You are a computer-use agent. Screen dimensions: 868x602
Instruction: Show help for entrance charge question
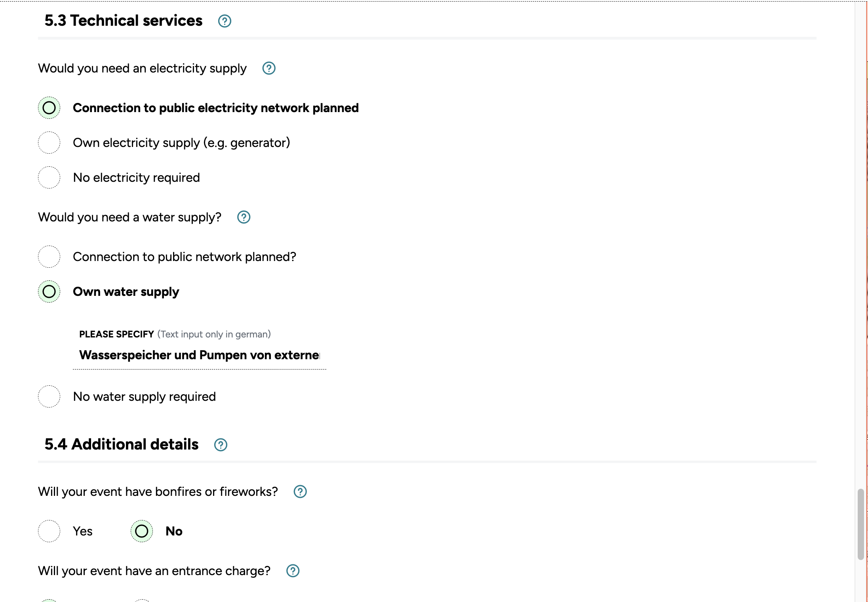click(293, 571)
